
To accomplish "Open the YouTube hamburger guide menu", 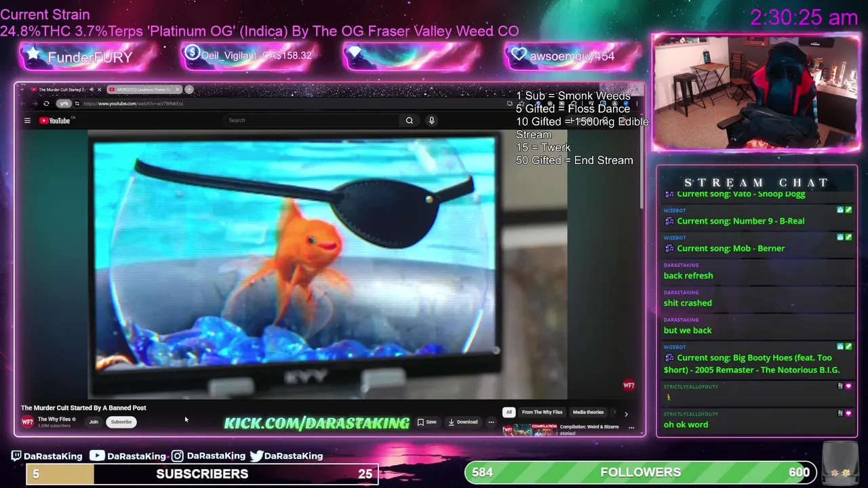I will pyautogui.click(x=27, y=121).
